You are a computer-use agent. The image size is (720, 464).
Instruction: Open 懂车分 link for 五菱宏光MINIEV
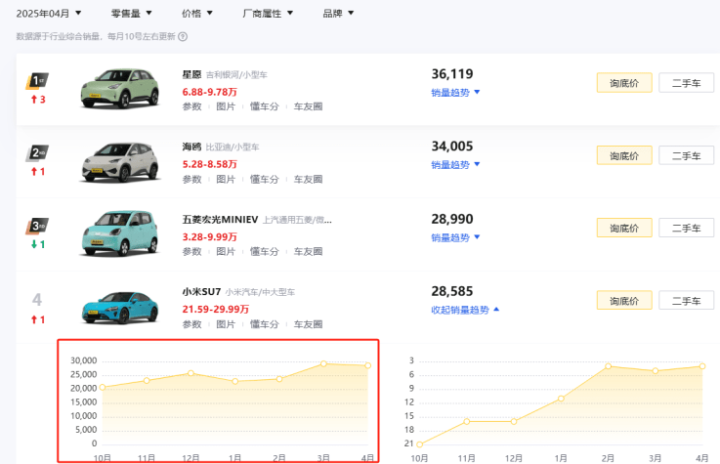(264, 252)
